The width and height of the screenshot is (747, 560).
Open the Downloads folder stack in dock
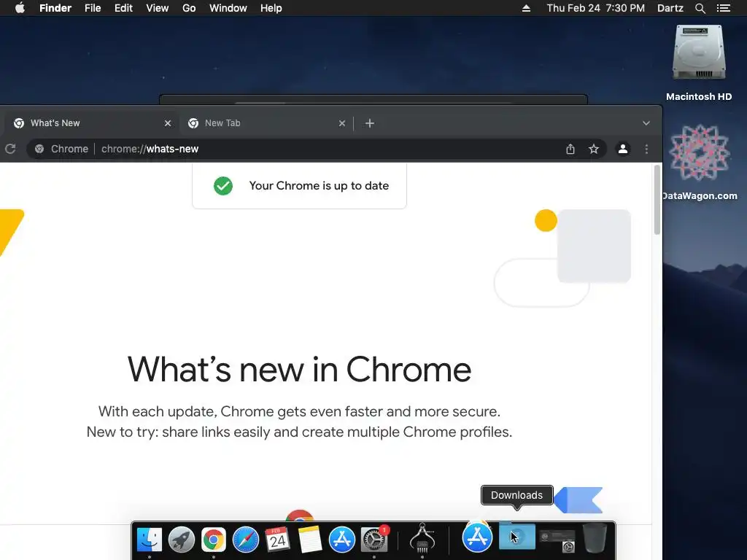pyautogui.click(x=517, y=537)
